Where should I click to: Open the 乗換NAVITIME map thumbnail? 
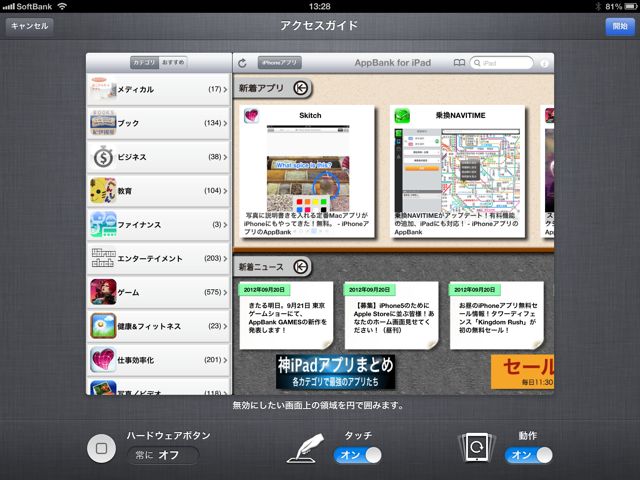[x=457, y=171]
